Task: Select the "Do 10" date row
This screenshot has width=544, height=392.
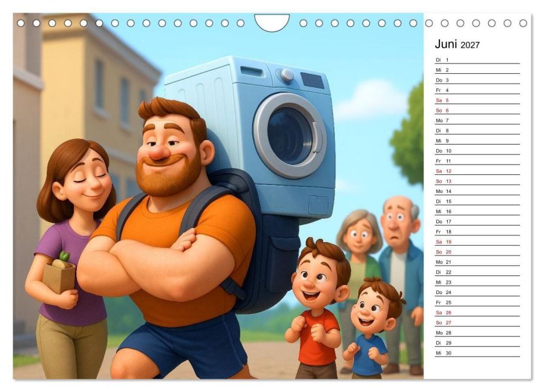Action: tap(477, 151)
